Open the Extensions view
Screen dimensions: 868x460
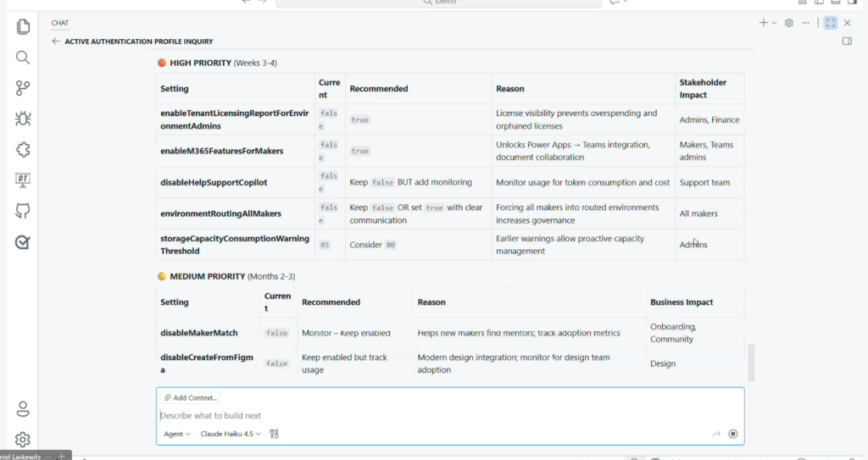click(23, 149)
